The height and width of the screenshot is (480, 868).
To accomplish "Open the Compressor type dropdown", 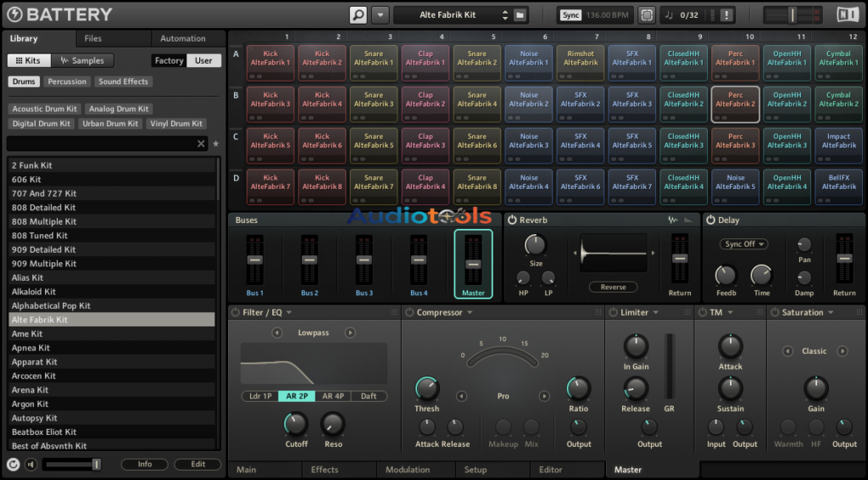I will [x=470, y=313].
